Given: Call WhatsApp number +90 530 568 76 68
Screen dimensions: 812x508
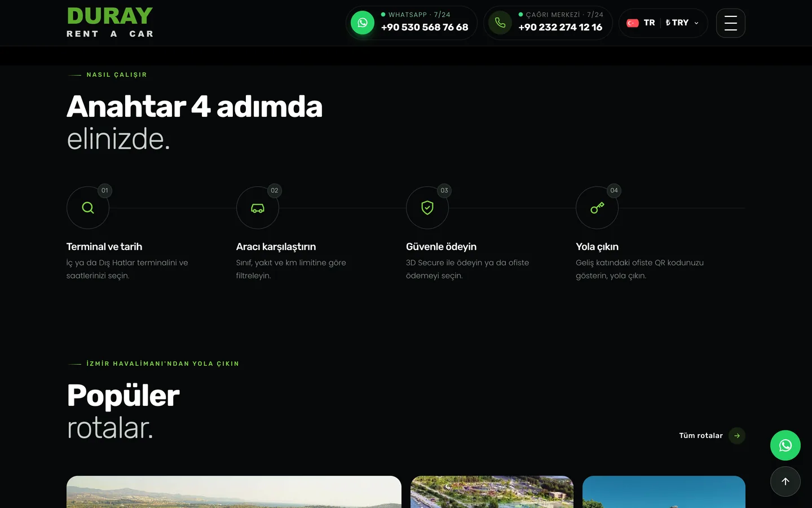Looking at the screenshot, I should 425,27.
